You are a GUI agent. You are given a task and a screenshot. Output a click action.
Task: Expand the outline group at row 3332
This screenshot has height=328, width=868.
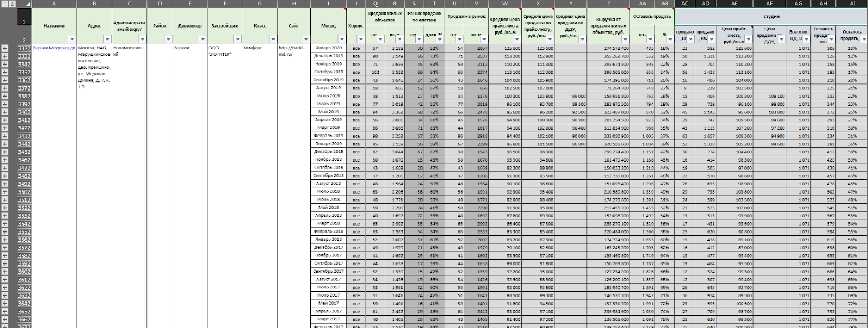5,56
